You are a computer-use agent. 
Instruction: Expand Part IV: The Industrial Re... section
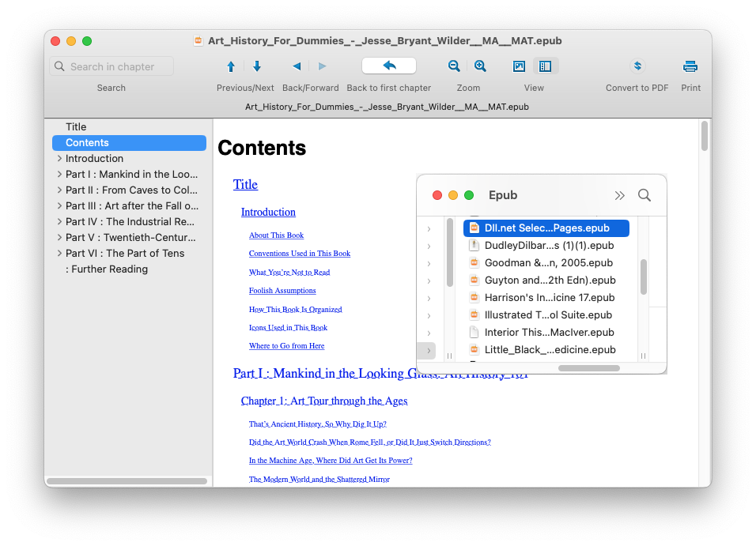[59, 222]
